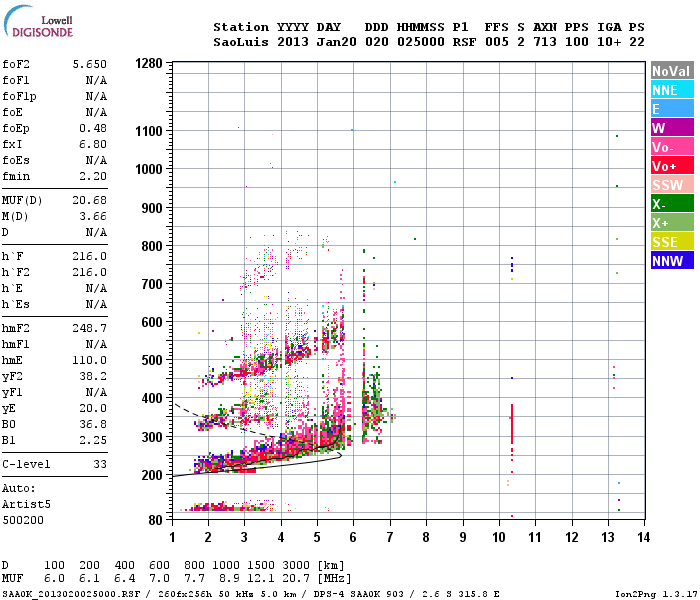The width and height of the screenshot is (700, 600).
Task: Click the AXN value 713
Action: 545,42
